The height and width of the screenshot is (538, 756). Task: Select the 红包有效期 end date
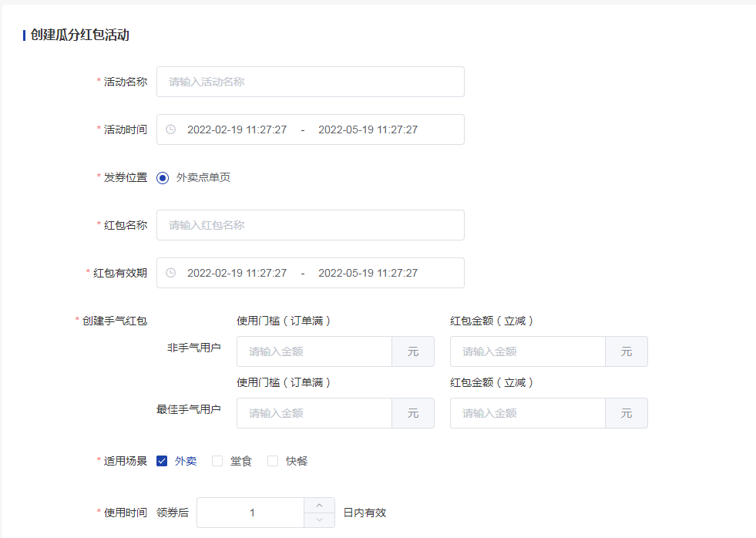click(368, 272)
